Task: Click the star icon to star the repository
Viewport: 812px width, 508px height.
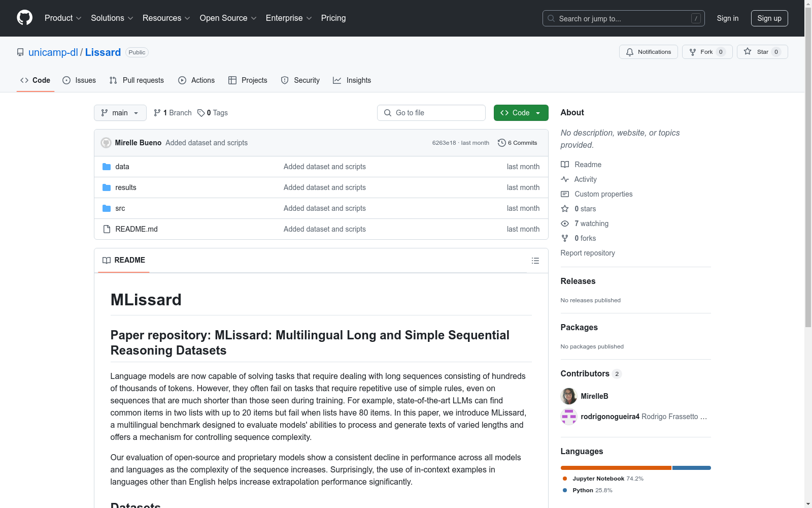Action: pyautogui.click(x=748, y=51)
